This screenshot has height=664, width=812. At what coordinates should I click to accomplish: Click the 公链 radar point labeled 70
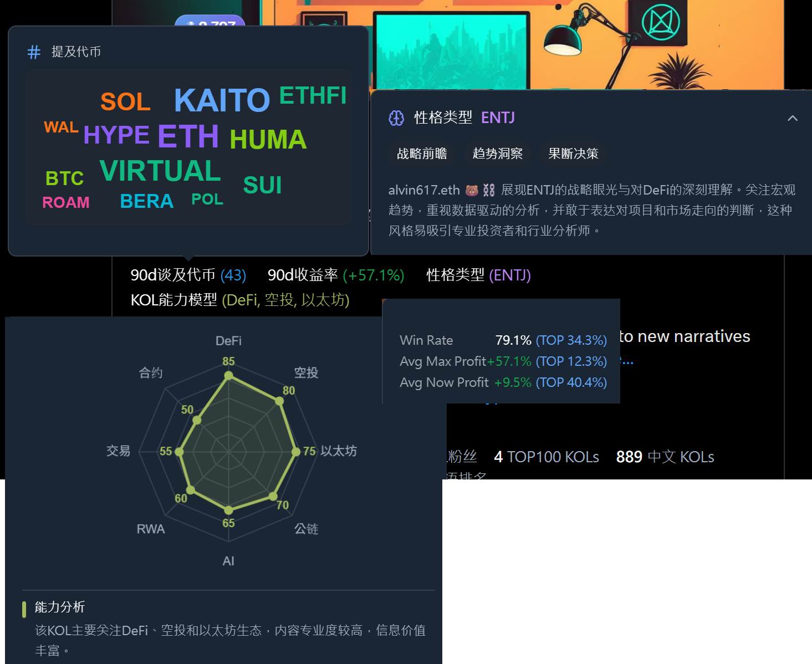point(272,496)
